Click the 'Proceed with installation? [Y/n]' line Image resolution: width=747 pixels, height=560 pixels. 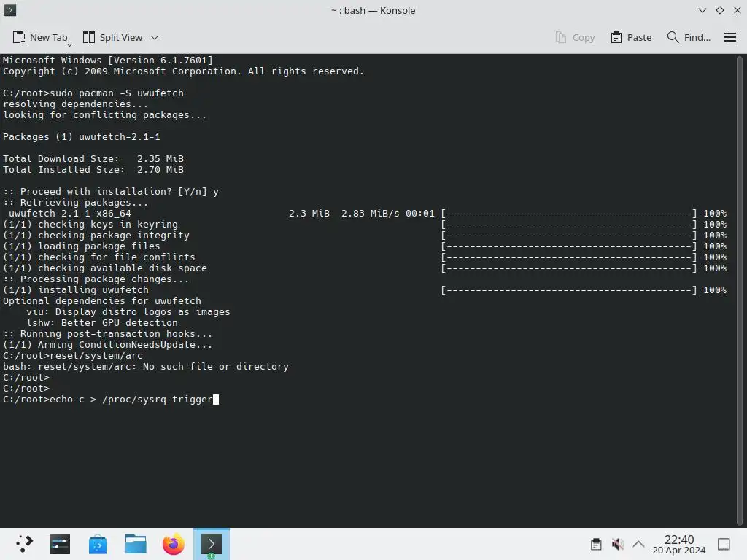coord(111,192)
